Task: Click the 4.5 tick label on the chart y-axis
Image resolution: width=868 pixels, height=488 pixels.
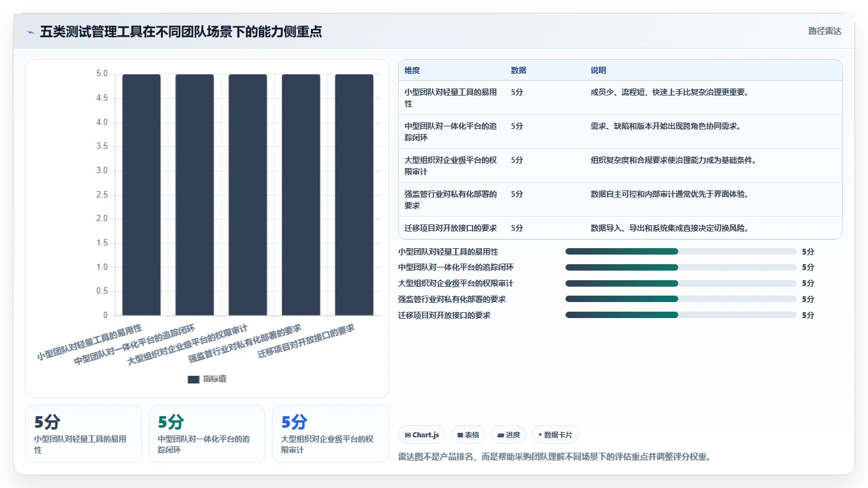Action: pyautogui.click(x=101, y=98)
